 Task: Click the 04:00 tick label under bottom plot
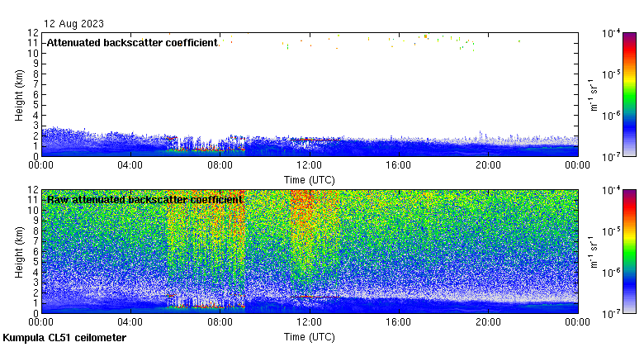tap(130, 322)
